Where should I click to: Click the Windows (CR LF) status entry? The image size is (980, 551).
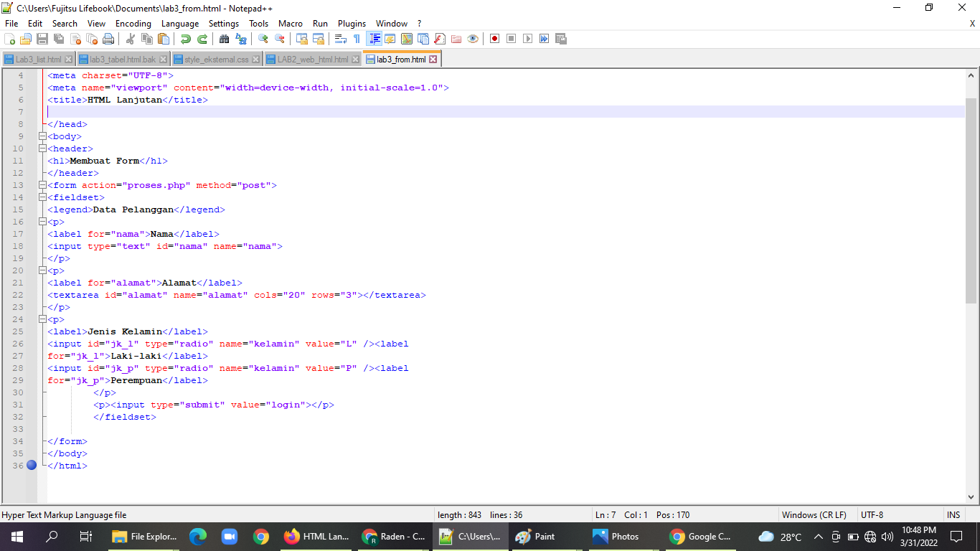click(814, 515)
